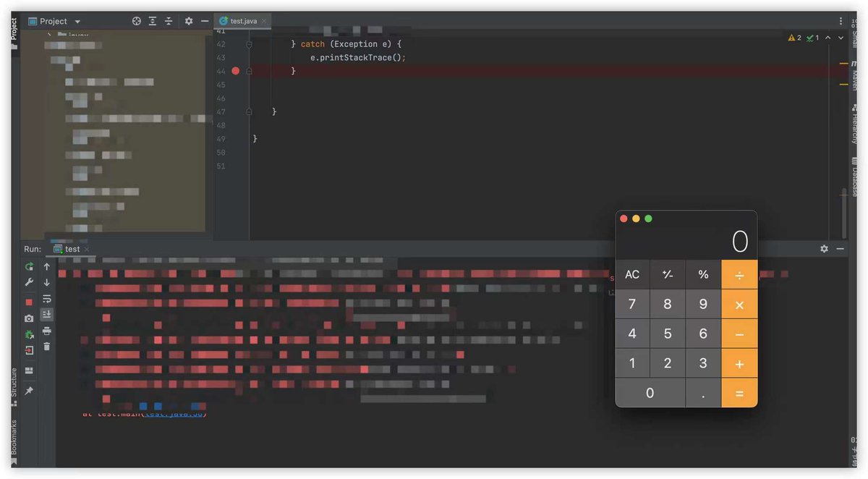The width and height of the screenshot is (868, 479).
Task: Pin the run tab with pin icon
Action: (x=29, y=391)
